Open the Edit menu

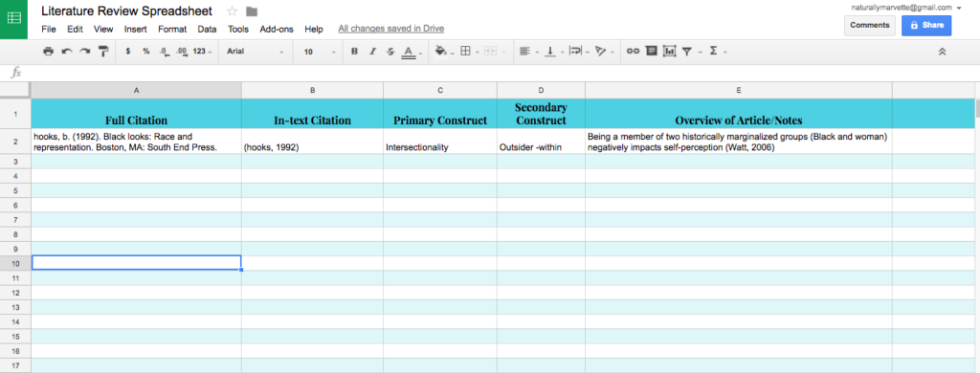(75, 29)
